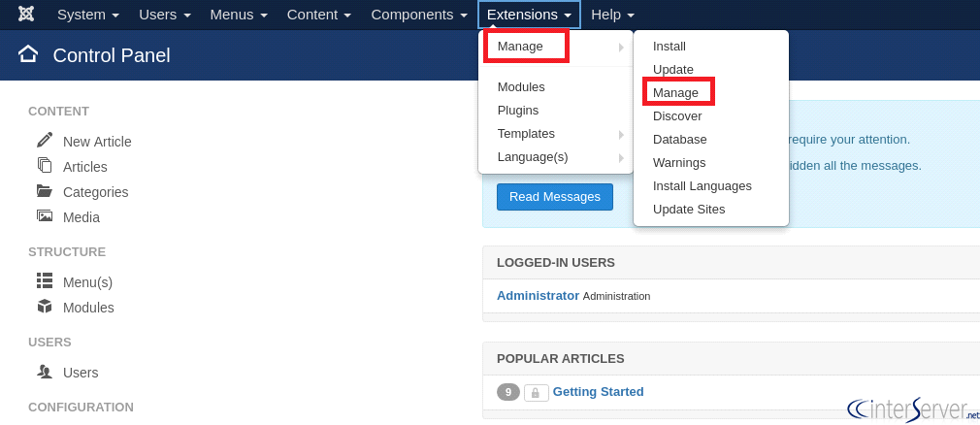Click the LOGGED-IN USERS panel heading
This screenshot has width=980, height=425.
[x=556, y=263]
